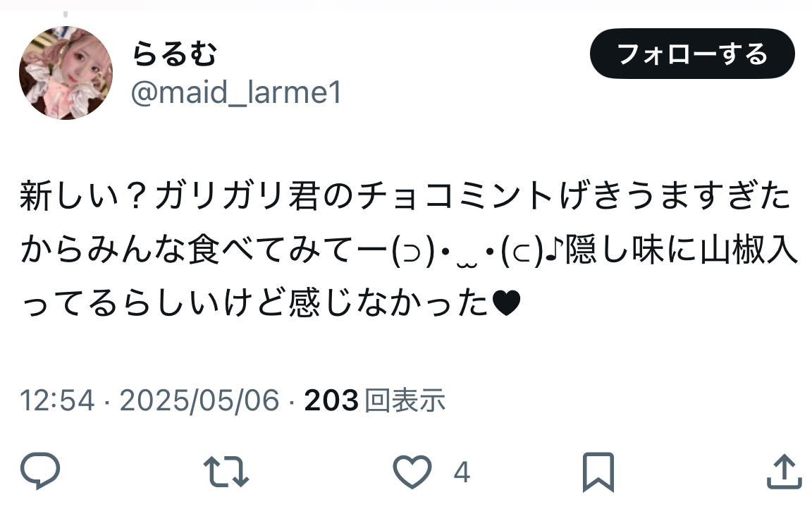This screenshot has width=812, height=514.
Task: Click the first tweet line mentioning ガリガリ君
Action: tap(406, 197)
